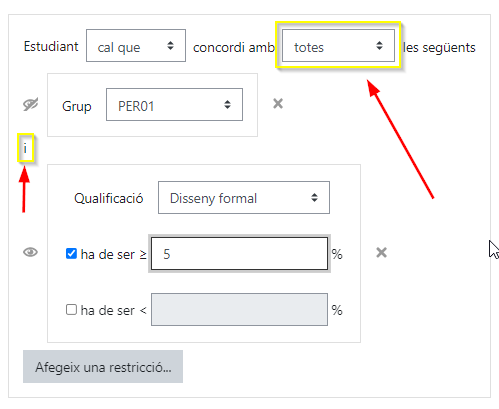Click the highlighted "i" conjunction between restrictions
This screenshot has height=409, width=499.
[x=25, y=148]
